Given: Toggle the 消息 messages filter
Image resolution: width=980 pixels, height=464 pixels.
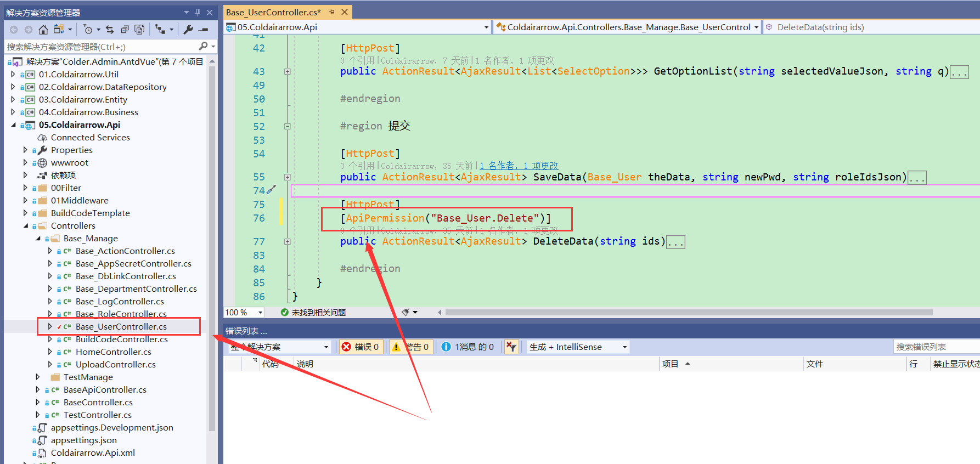Looking at the screenshot, I should pos(468,347).
